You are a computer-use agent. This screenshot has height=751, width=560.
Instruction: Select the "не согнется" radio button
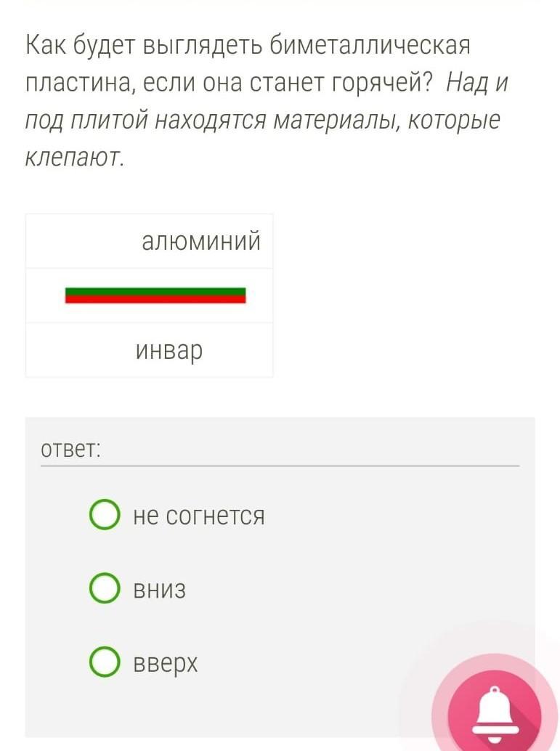click(104, 514)
